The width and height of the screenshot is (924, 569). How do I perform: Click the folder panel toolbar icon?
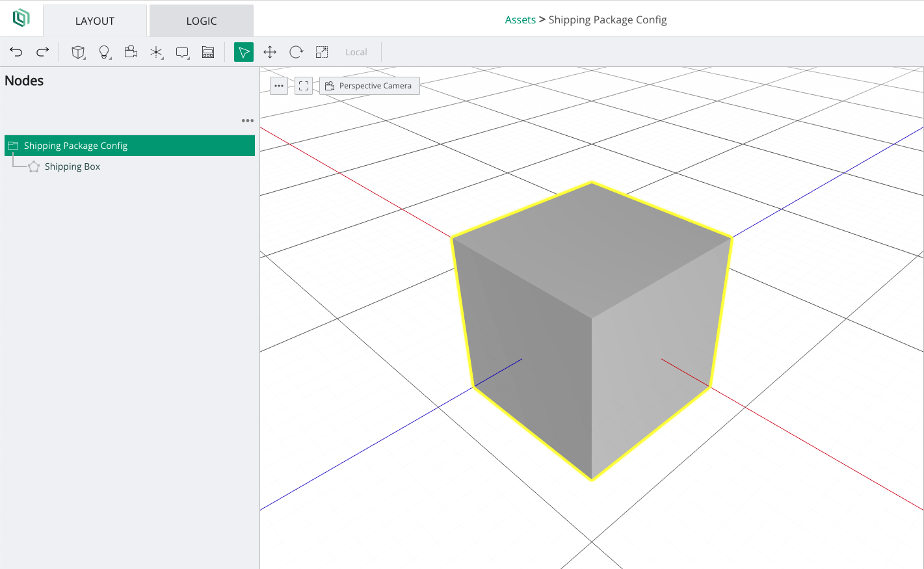(208, 52)
